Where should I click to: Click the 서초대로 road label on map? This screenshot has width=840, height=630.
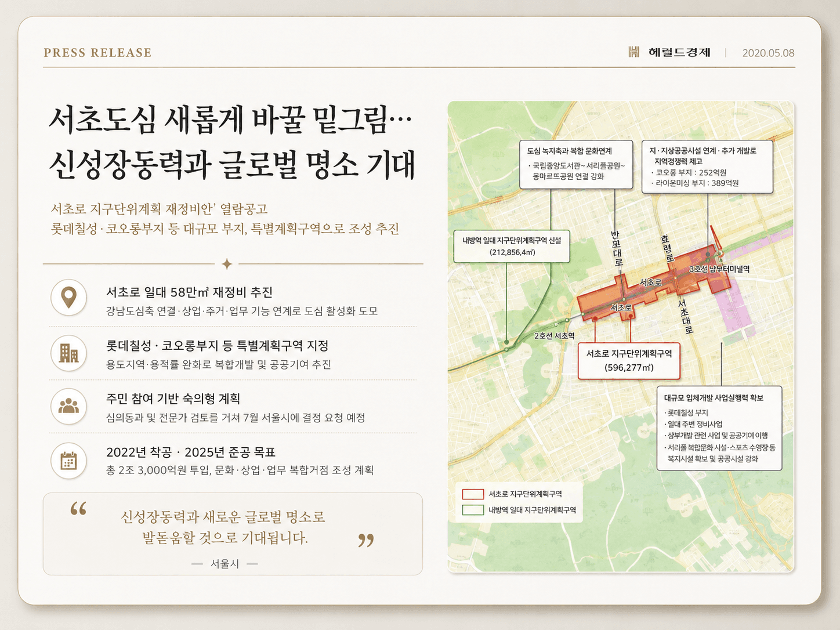(x=686, y=317)
